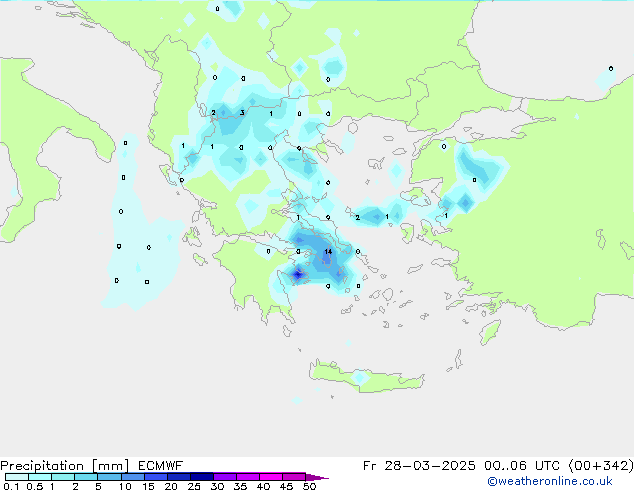Click the 'Precipitation [mm]' title text
634x490 pixels.
click(x=65, y=466)
